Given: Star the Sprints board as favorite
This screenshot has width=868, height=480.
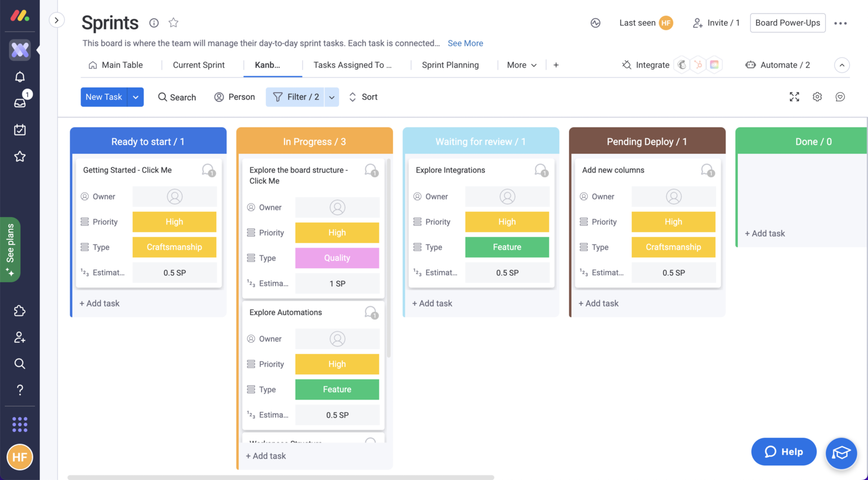Looking at the screenshot, I should tap(174, 23).
